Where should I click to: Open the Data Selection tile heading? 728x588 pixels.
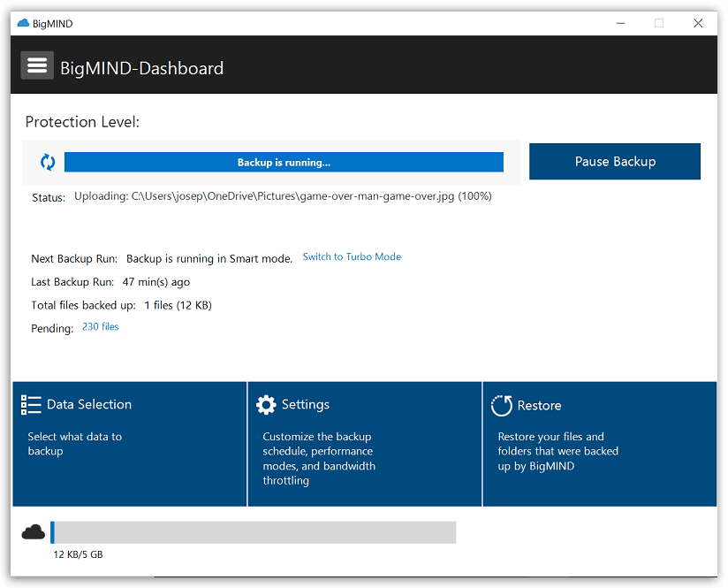point(89,404)
